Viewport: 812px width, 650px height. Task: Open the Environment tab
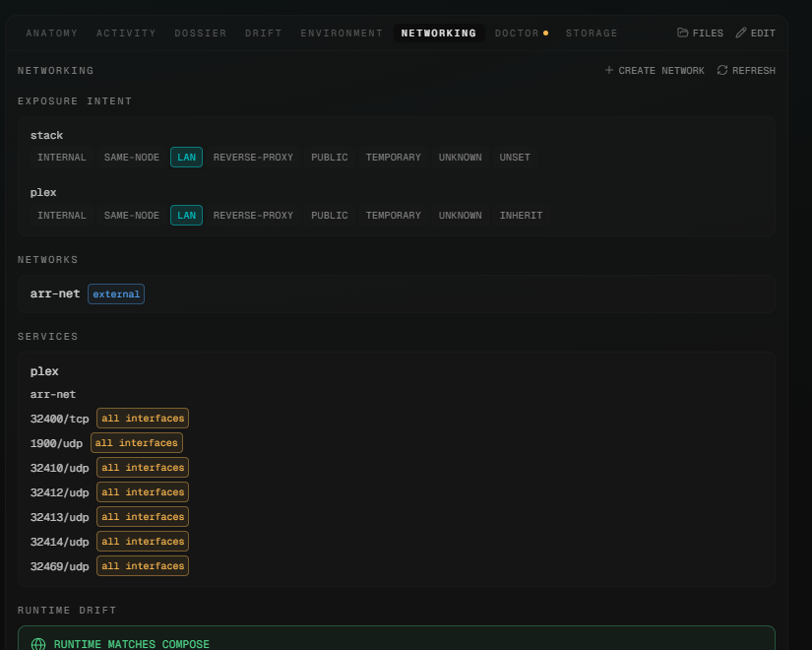click(x=342, y=33)
